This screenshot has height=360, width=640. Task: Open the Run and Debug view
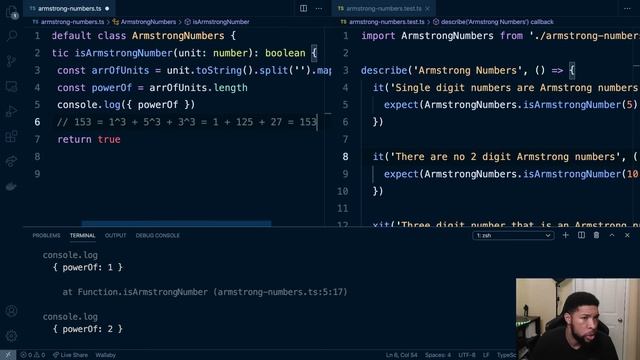[11, 111]
